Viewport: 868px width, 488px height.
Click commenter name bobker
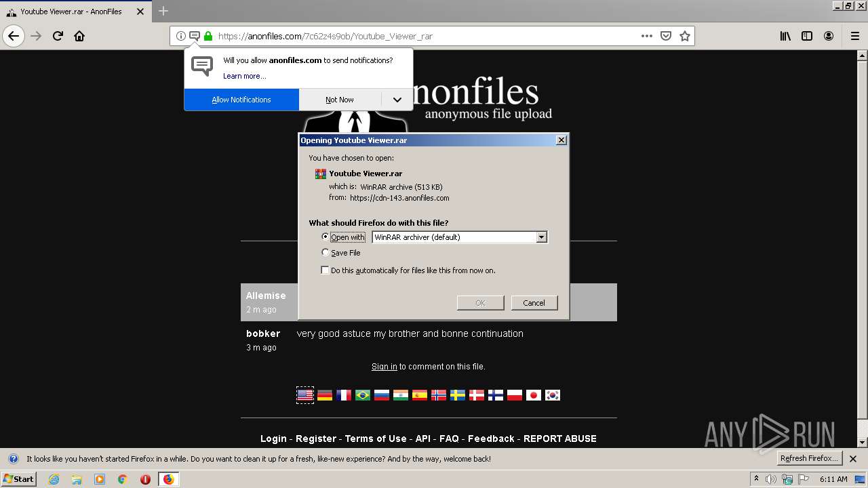pyautogui.click(x=263, y=333)
